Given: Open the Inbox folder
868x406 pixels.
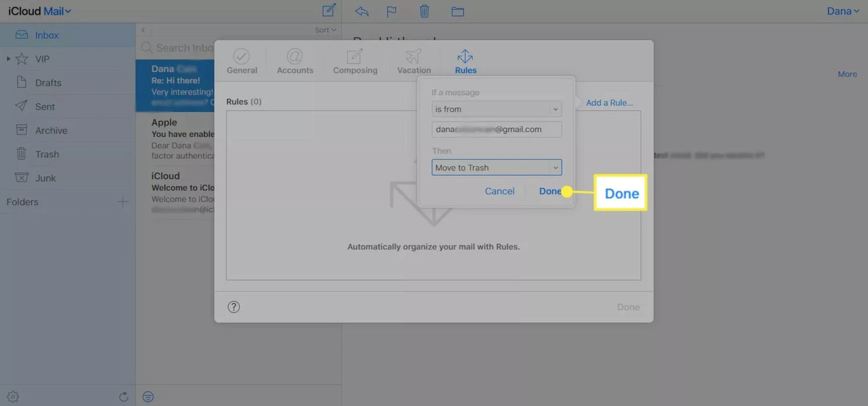Looking at the screenshot, I should click(68, 35).
